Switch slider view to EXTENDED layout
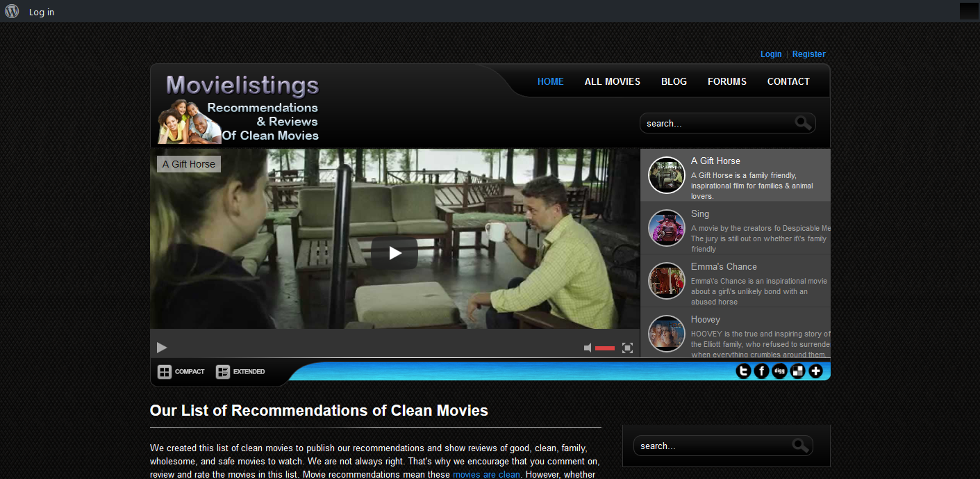 [240, 371]
